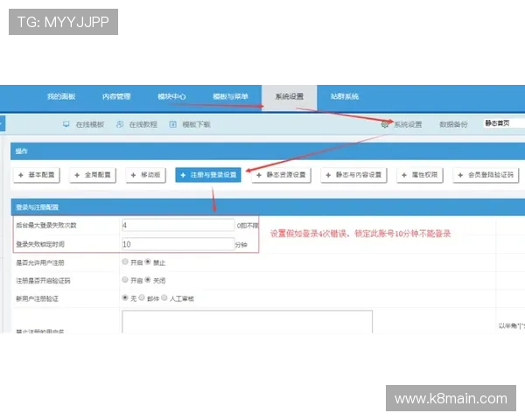Click the 新用户注册验证 label

[37, 298]
